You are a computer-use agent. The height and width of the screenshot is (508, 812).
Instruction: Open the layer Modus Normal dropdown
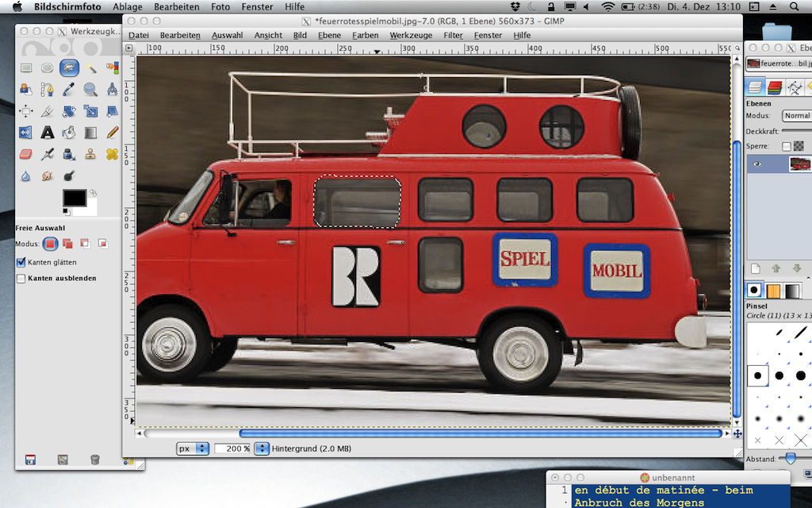(x=796, y=116)
